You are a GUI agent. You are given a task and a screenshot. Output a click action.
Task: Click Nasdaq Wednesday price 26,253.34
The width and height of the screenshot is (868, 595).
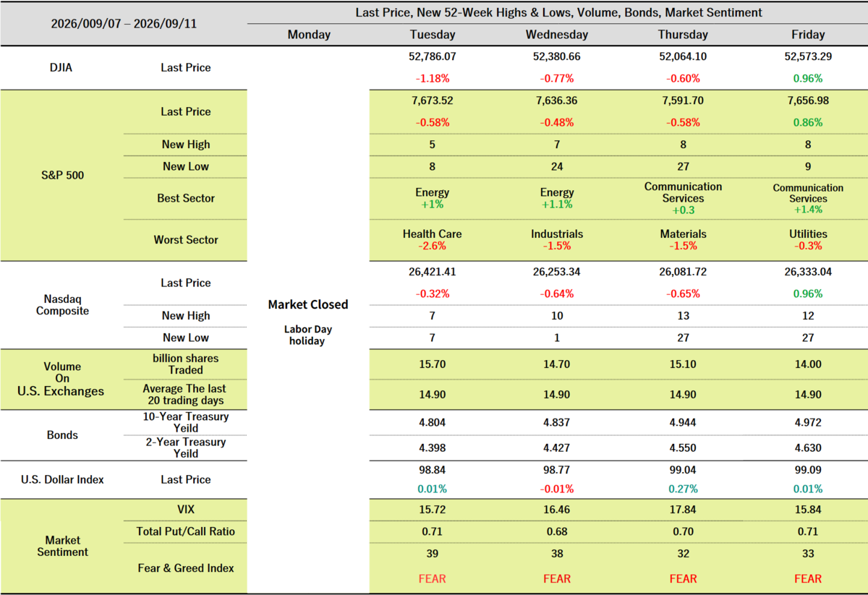pyautogui.click(x=557, y=272)
